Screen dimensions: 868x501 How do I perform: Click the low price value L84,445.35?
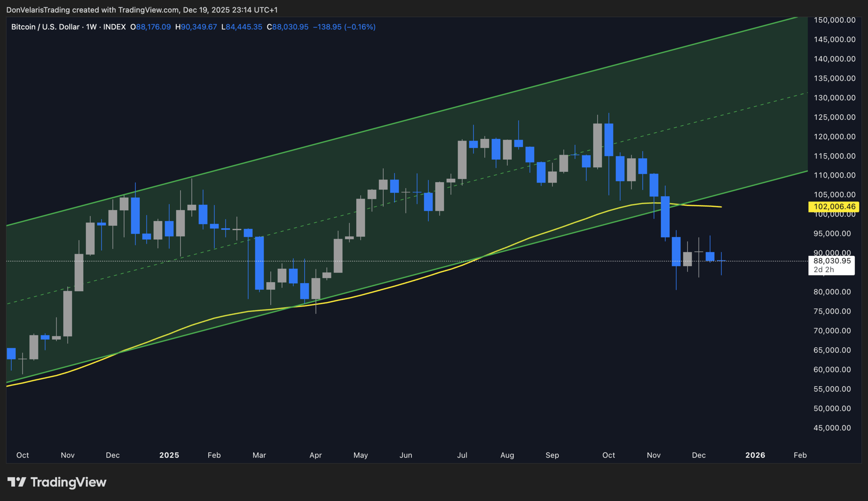click(241, 27)
